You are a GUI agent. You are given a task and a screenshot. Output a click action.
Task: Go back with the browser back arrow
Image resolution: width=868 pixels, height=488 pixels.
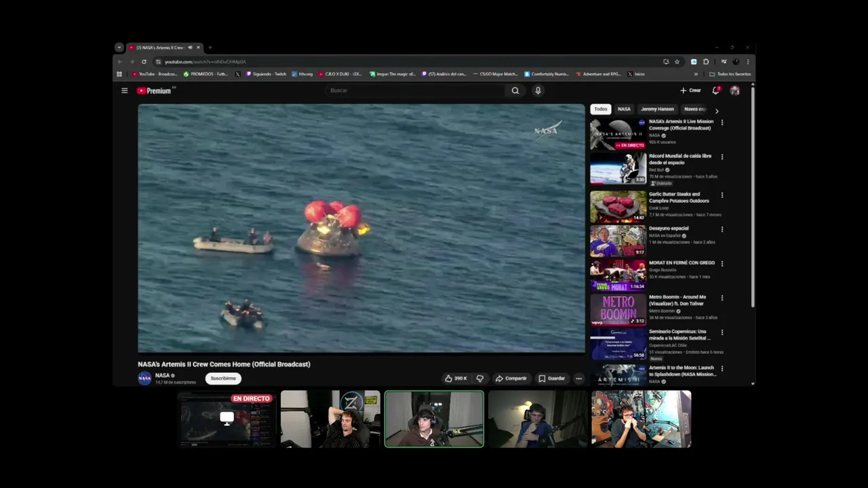tap(120, 62)
